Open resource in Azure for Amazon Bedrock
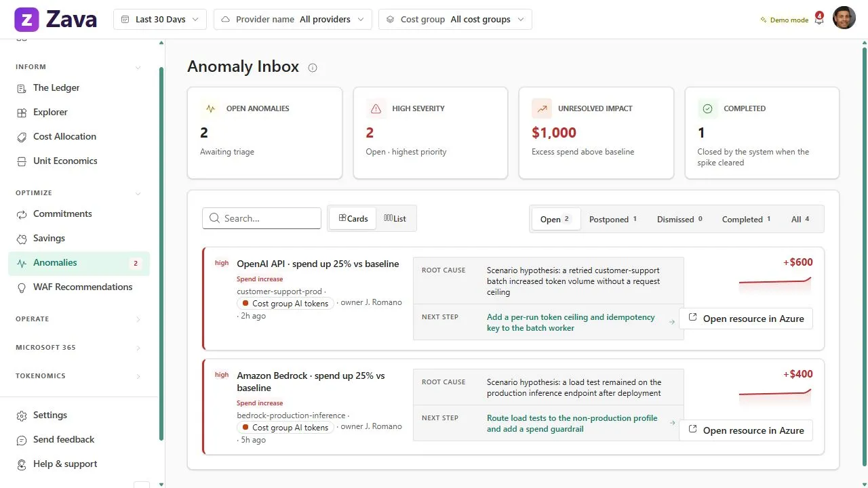The image size is (868, 488). (x=746, y=430)
